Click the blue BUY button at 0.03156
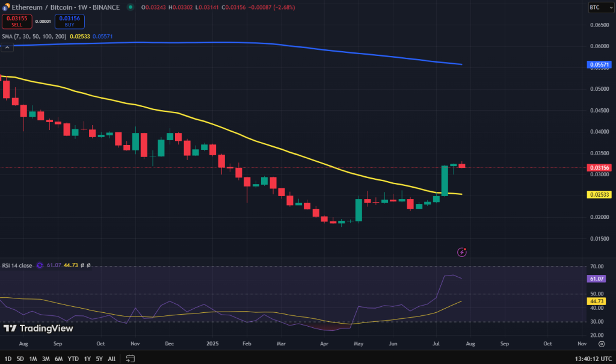Screen dimensions: 616x364 tap(70, 21)
